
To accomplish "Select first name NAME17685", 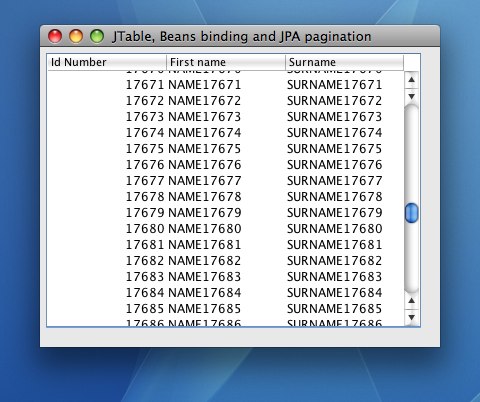I will (x=226, y=309).
